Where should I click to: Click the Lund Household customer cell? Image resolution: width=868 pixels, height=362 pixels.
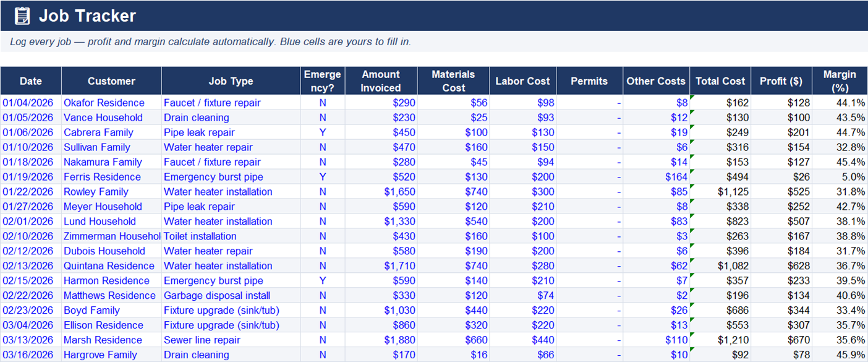click(x=111, y=222)
